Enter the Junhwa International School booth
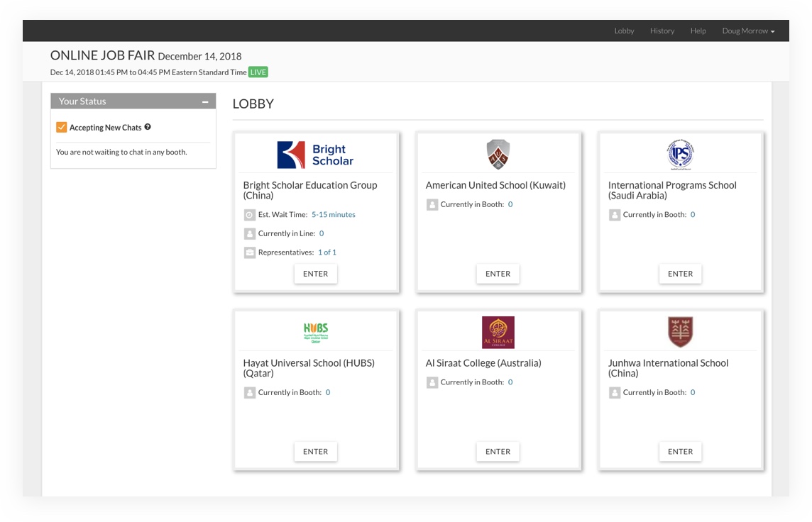The image size is (812, 522). point(680,452)
